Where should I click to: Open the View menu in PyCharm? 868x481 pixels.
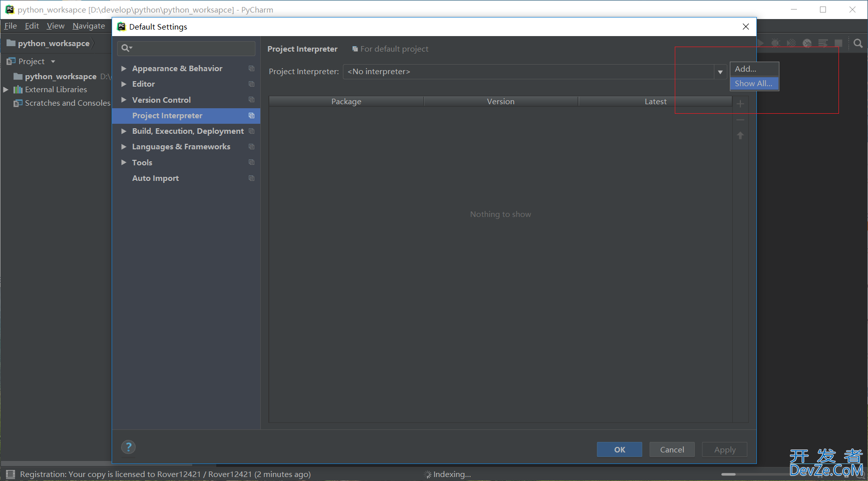tap(56, 26)
